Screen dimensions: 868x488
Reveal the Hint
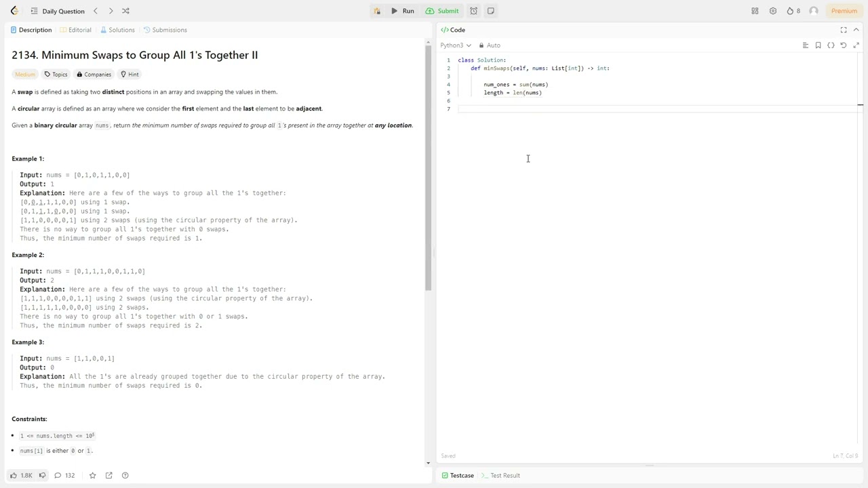[x=130, y=75]
